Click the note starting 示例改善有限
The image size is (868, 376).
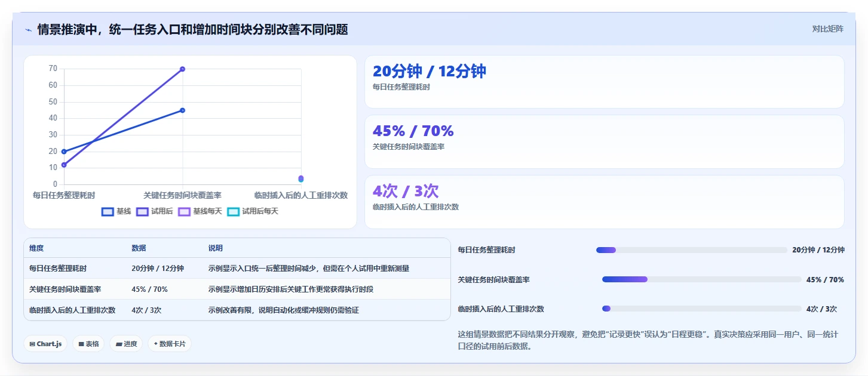click(x=283, y=310)
